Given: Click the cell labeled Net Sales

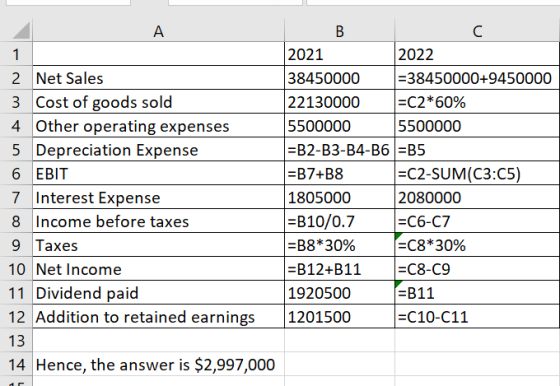Looking at the screenshot, I should tap(159, 78).
